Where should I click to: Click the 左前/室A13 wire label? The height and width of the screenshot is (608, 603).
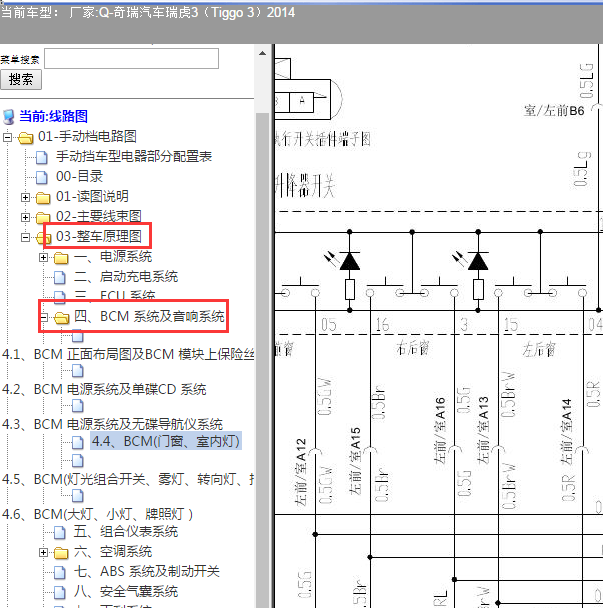click(482, 430)
